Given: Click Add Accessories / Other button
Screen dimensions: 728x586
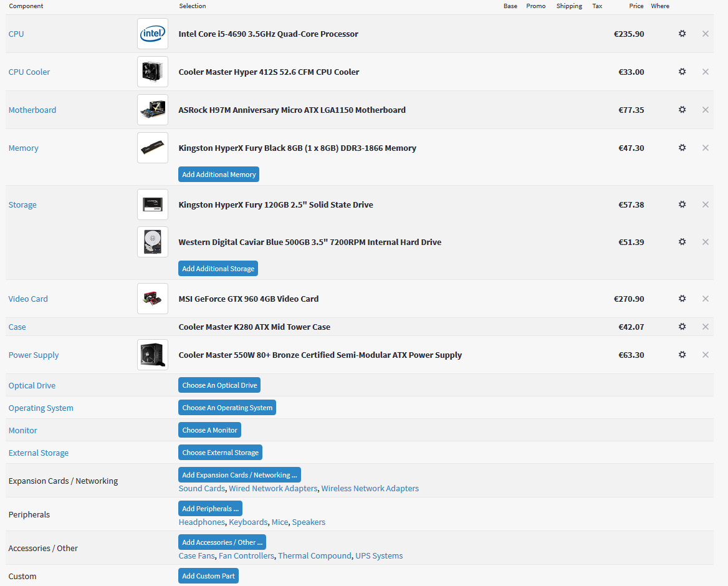Looking at the screenshot, I should pos(223,542).
